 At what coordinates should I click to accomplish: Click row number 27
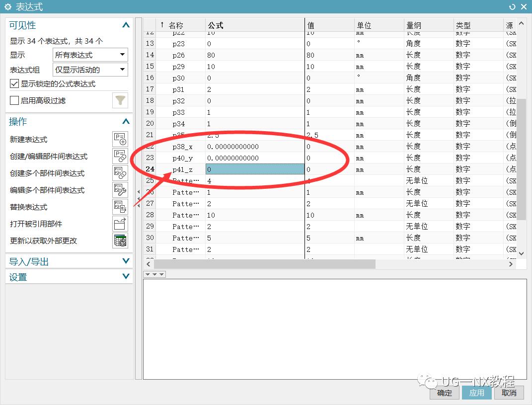click(x=150, y=203)
